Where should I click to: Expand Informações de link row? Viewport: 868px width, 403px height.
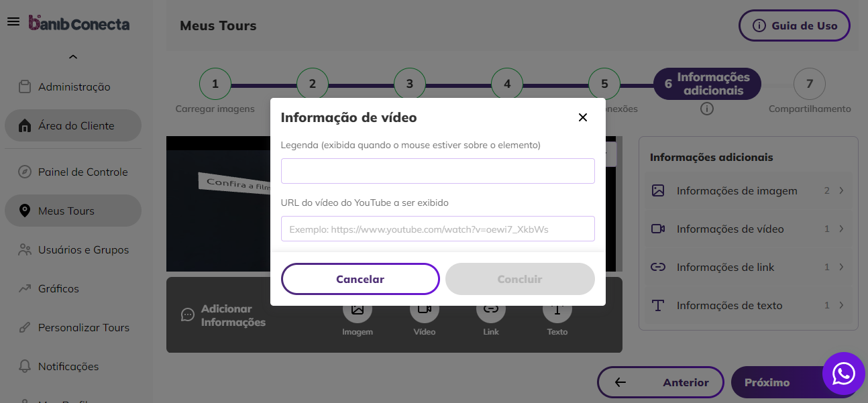[x=749, y=267]
